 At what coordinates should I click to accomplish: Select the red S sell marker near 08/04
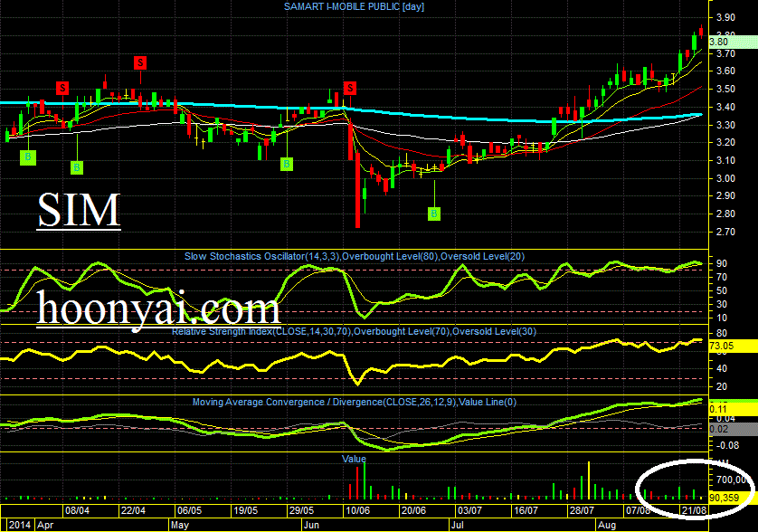pyautogui.click(x=62, y=88)
